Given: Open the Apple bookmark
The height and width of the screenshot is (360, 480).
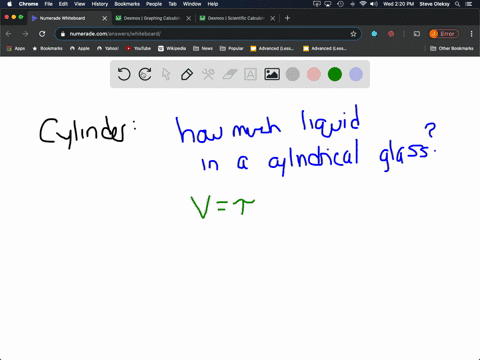Looking at the screenshot, I should [x=80, y=48].
